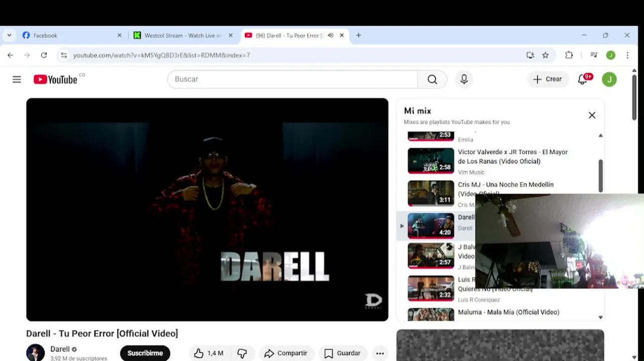Open Maluma - Mala Mía (Official Video)
Image resolution: width=644 pixels, height=361 pixels.
[x=509, y=312]
